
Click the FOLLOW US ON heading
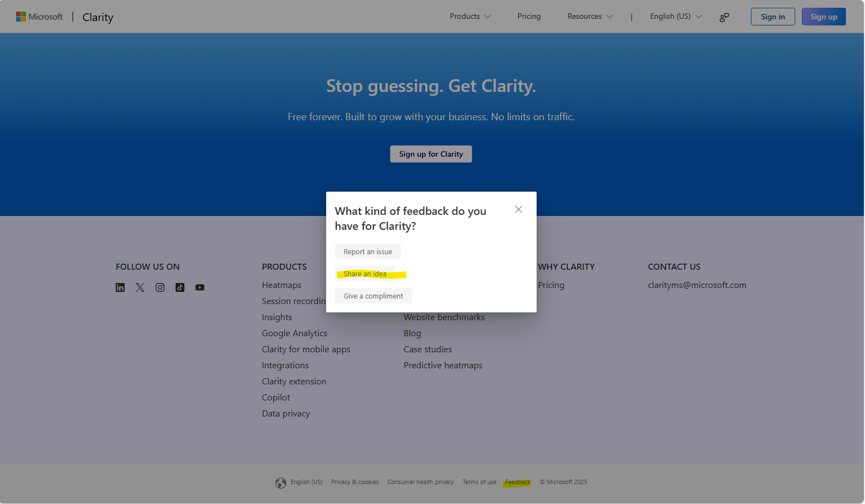(x=147, y=267)
